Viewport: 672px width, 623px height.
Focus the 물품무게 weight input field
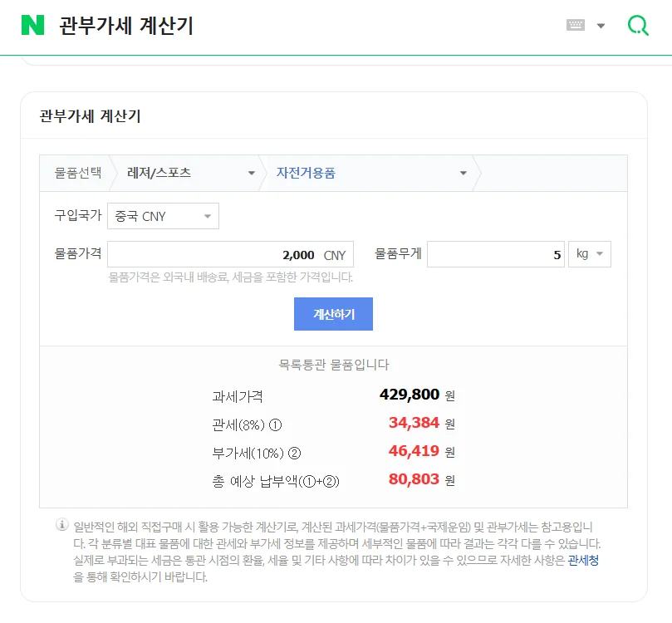[495, 255]
